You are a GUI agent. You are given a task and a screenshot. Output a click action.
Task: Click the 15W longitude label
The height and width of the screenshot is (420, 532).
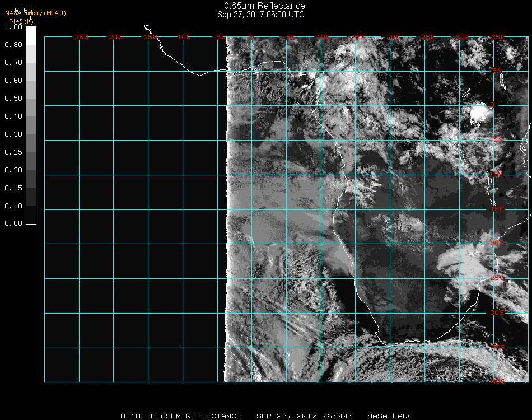pos(151,37)
